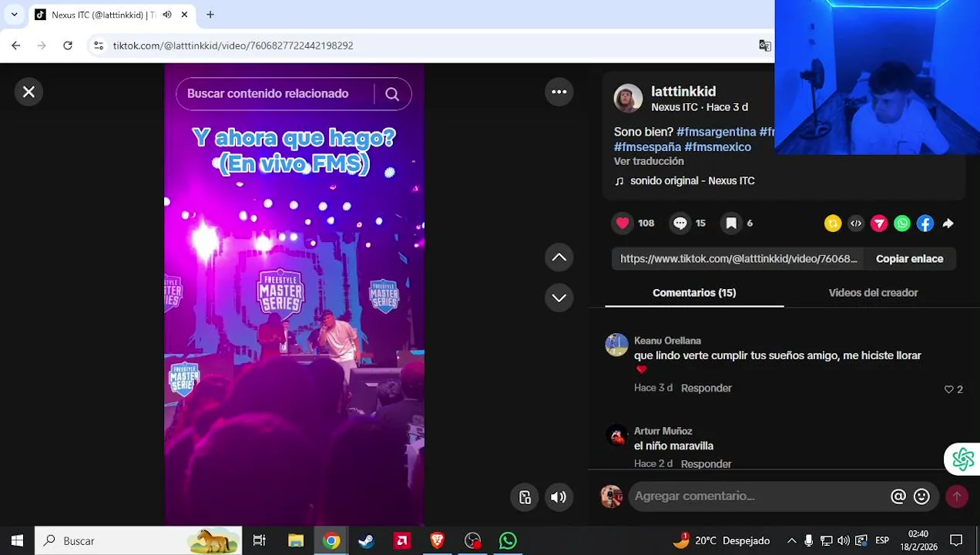980x555 pixels.
Task: Open notification center icon
Action: click(956, 541)
